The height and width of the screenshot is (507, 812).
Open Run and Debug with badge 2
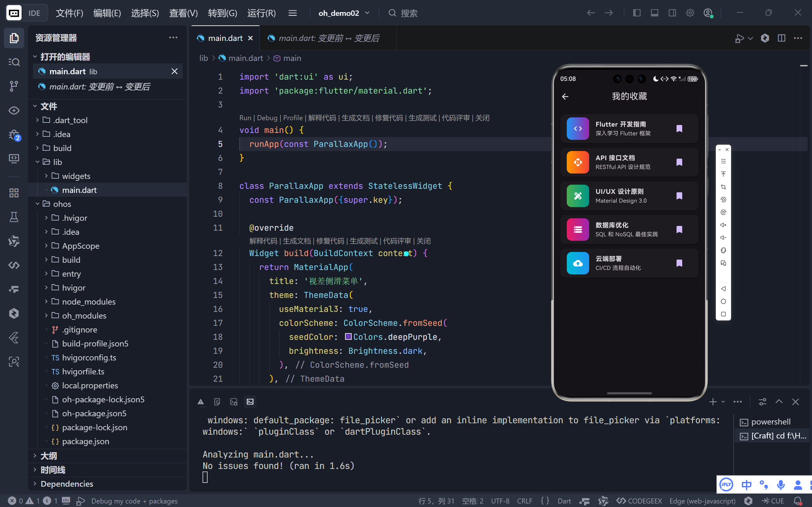tap(14, 135)
